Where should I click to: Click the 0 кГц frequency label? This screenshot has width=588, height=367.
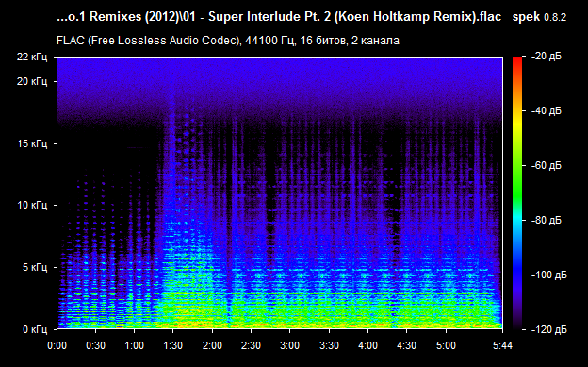click(x=35, y=329)
